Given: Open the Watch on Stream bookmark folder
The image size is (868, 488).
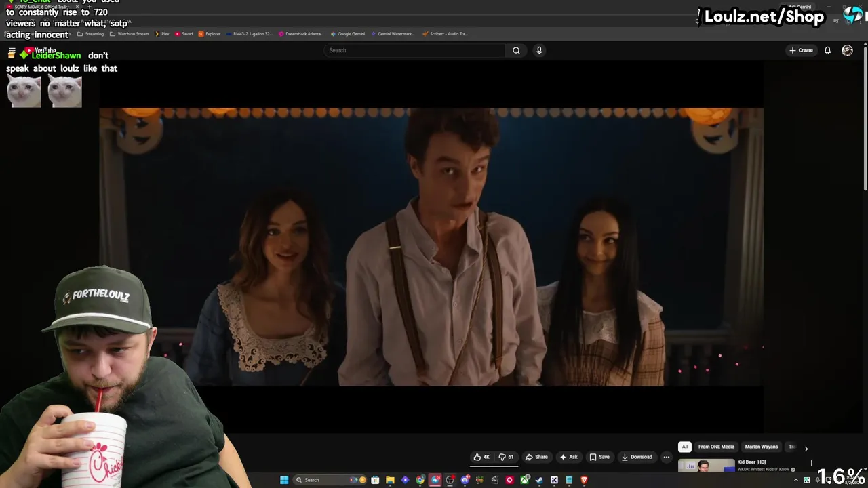Looking at the screenshot, I should (x=130, y=34).
